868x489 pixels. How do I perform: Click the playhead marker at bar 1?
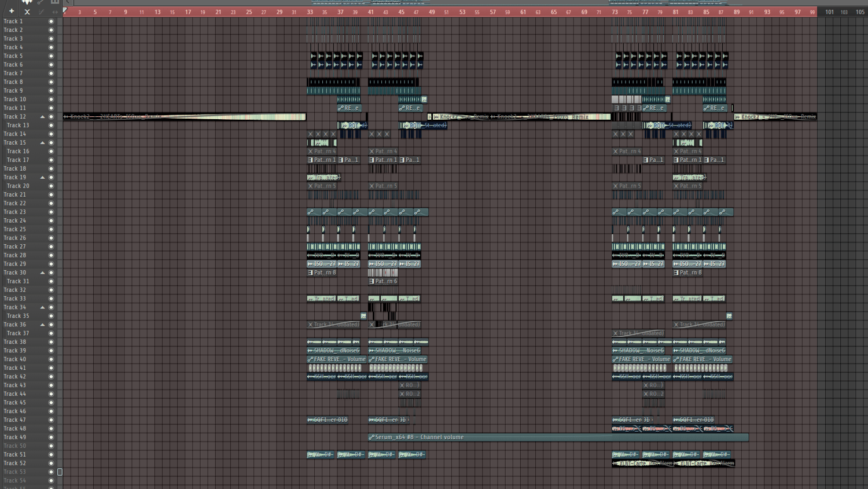[x=65, y=10]
